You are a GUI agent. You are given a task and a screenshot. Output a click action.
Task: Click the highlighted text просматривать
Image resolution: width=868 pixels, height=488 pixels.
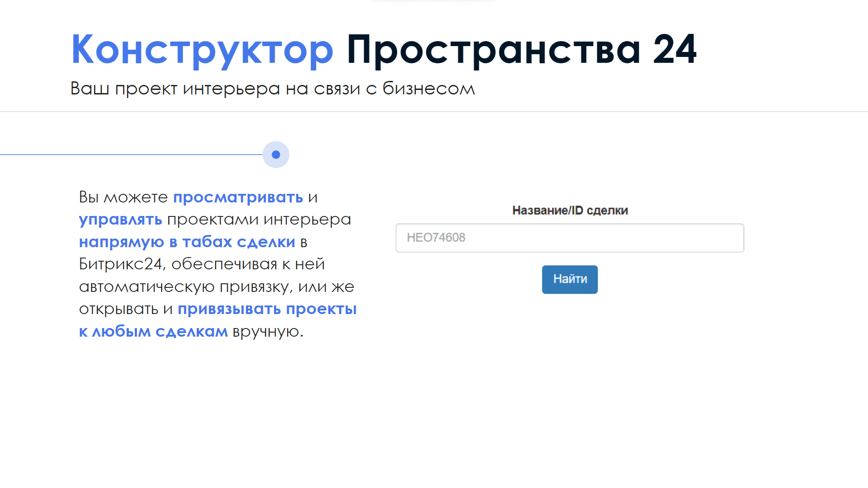[x=238, y=197]
